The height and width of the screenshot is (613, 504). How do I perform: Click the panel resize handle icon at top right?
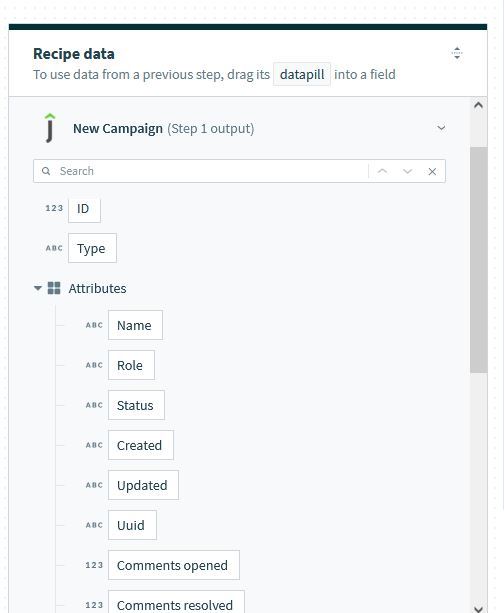457,53
